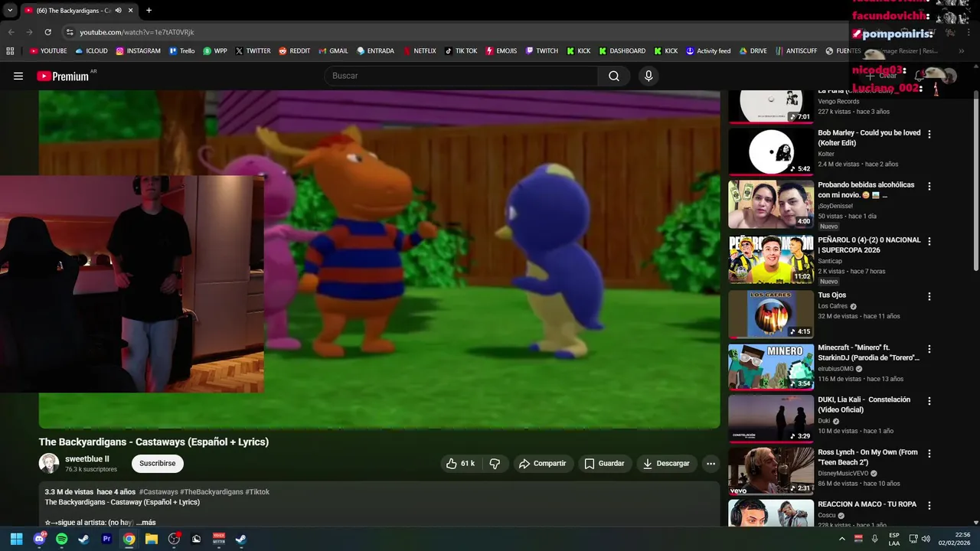Open the PEÑAROL SUPERCOPA 2026 video title

tap(869, 244)
